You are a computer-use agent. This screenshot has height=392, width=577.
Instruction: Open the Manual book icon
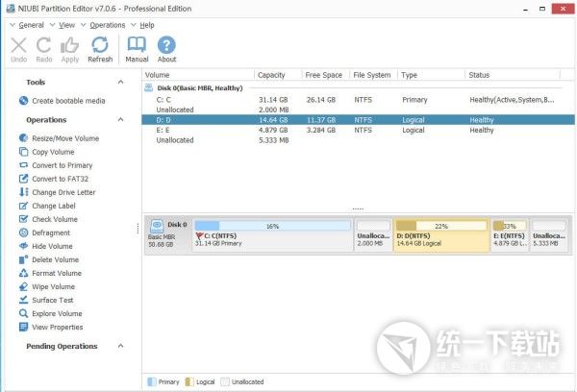tap(137, 45)
